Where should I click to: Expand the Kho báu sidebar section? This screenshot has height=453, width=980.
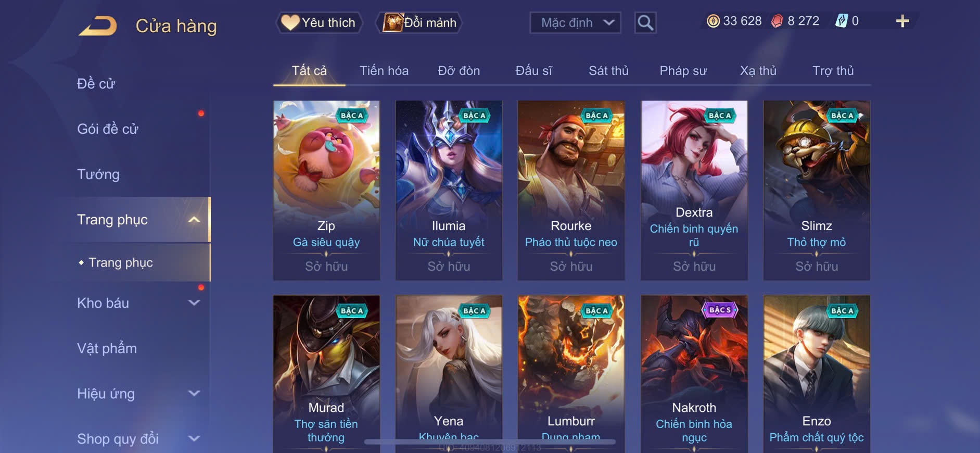click(194, 303)
